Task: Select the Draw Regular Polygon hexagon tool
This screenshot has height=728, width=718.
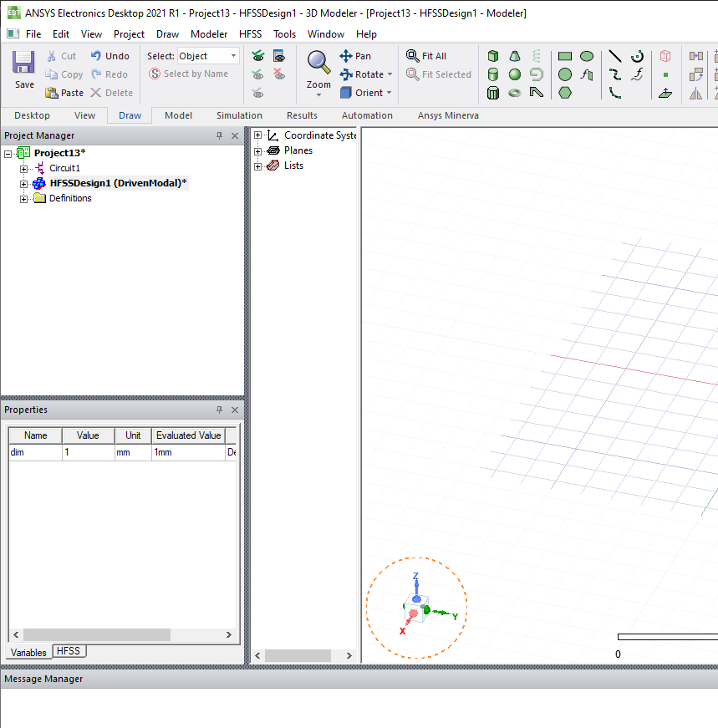Action: pyautogui.click(x=565, y=93)
